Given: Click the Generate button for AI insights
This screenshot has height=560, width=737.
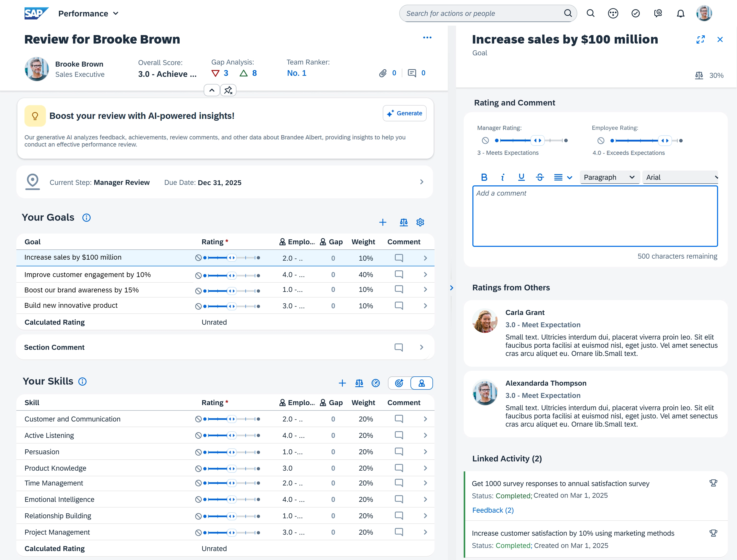Looking at the screenshot, I should pos(404,113).
